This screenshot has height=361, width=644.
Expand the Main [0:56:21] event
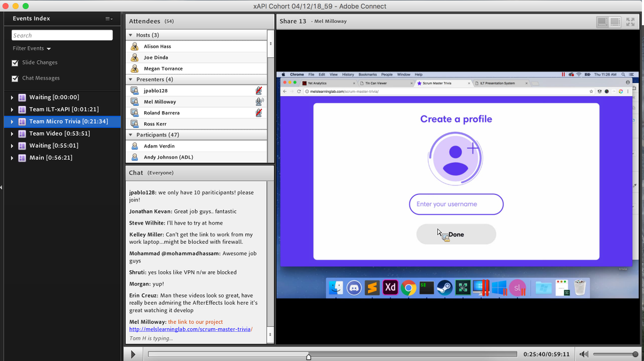point(12,158)
